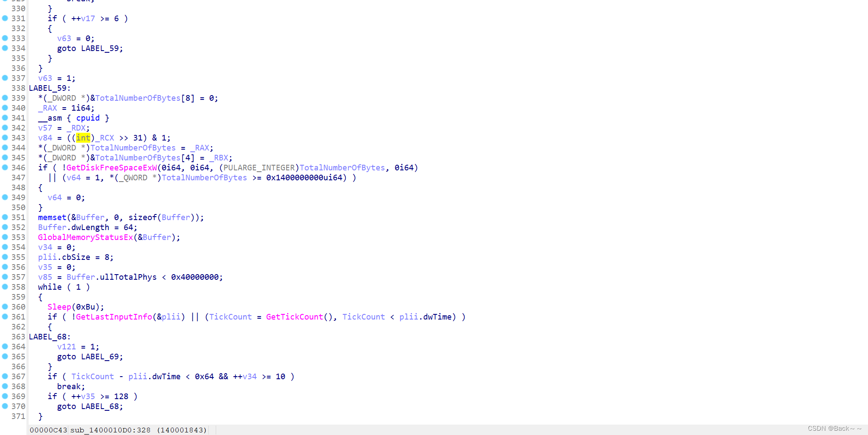Click variable v57 on line 342
Screen dimensions: 868x435
(45, 128)
